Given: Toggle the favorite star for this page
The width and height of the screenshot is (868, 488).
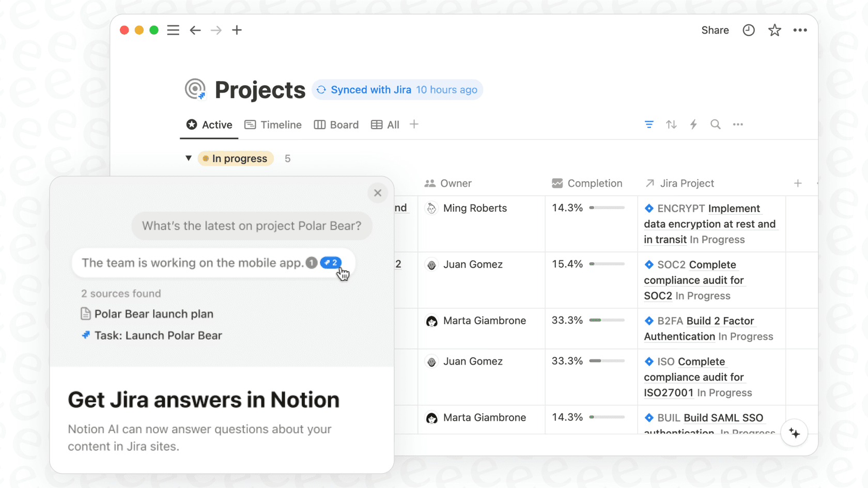Looking at the screenshot, I should (774, 30).
